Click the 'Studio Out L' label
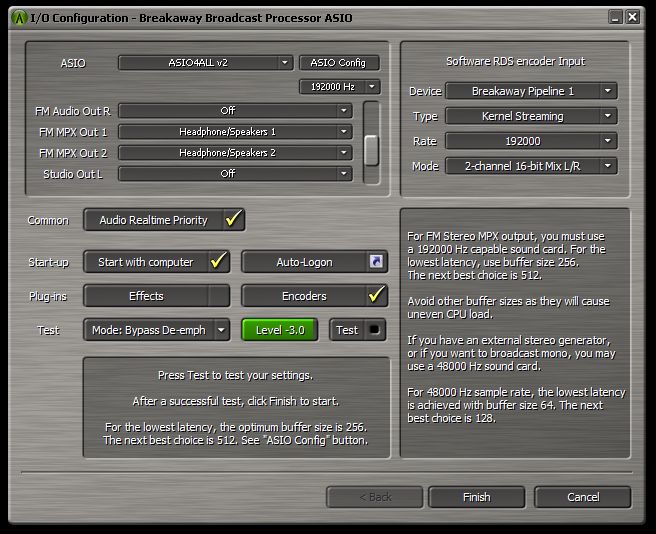Image resolution: width=656 pixels, height=534 pixels. (73, 174)
